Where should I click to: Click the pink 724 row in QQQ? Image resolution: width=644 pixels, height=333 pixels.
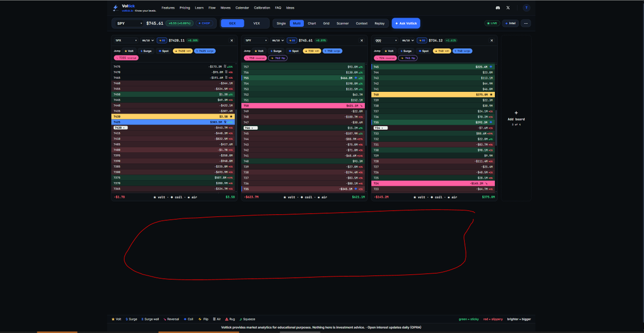coord(433,183)
